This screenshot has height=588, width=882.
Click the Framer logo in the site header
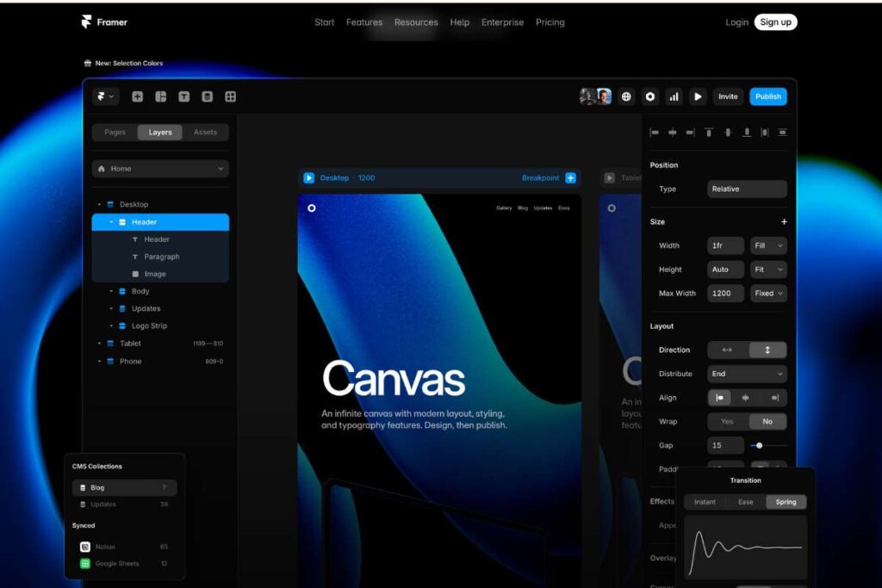coord(104,22)
